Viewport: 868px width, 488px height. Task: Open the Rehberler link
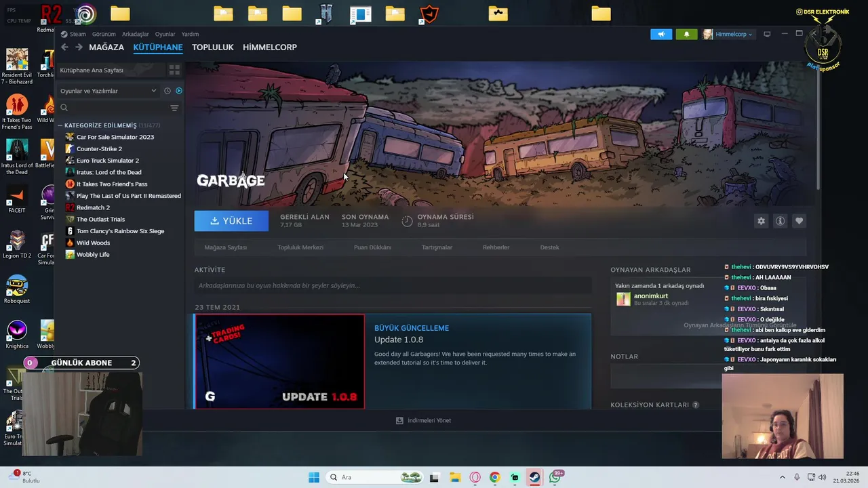[x=496, y=247]
